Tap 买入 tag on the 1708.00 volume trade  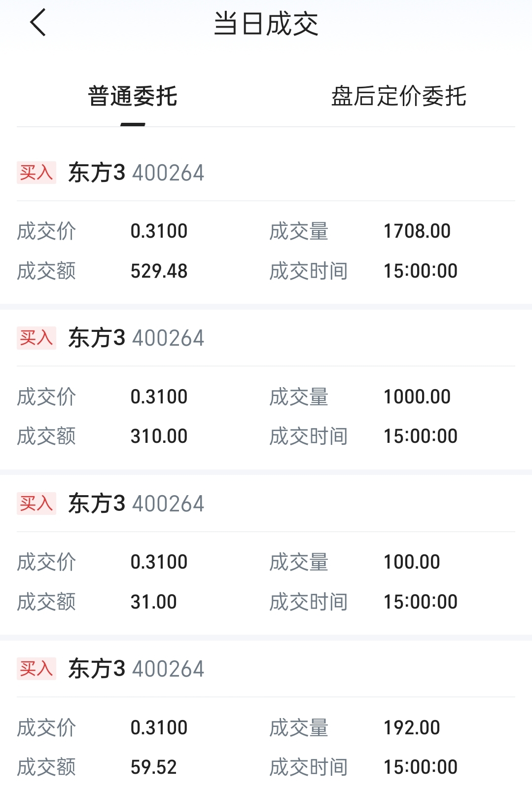click(36, 173)
